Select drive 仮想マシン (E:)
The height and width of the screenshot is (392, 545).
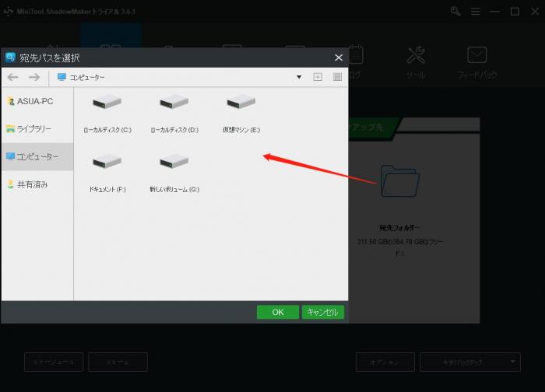point(241,114)
